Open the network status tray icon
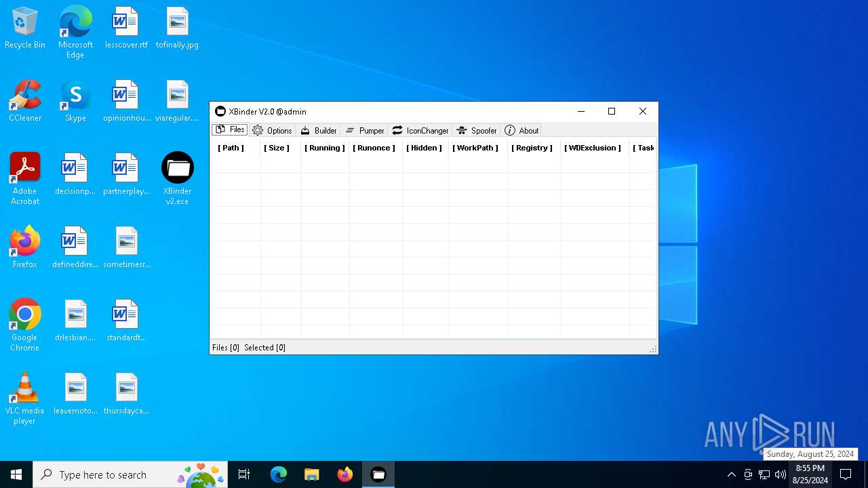Viewport: 868px width, 488px height. click(764, 474)
